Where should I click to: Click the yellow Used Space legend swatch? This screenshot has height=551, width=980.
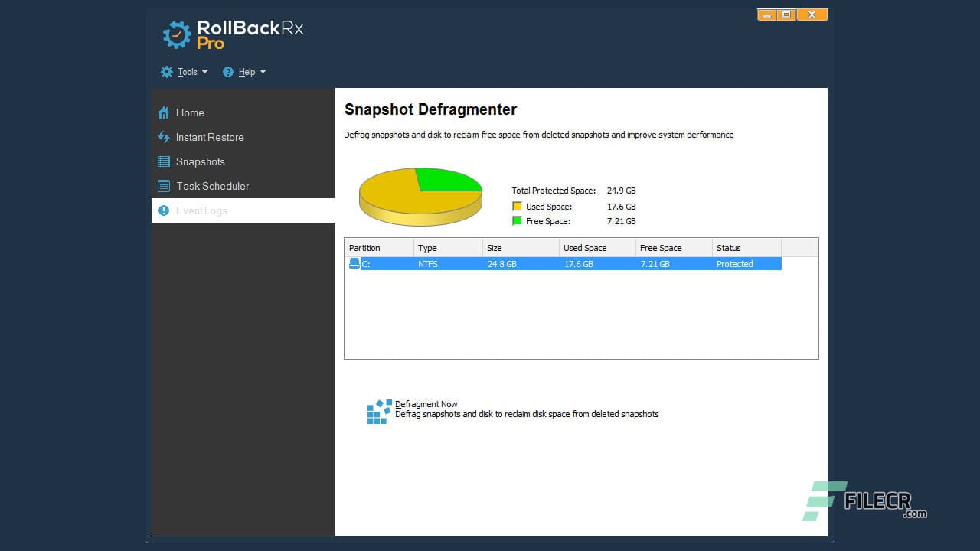(517, 206)
